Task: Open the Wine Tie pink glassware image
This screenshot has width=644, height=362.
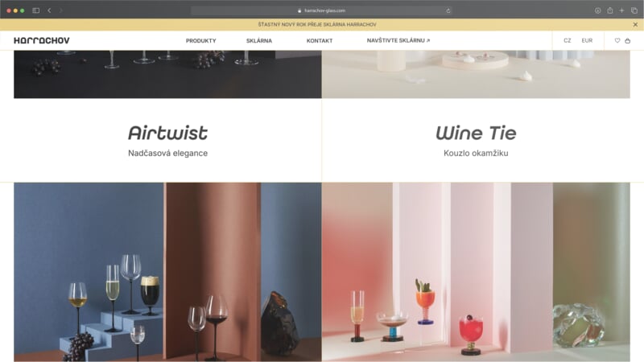Action: coord(476,272)
